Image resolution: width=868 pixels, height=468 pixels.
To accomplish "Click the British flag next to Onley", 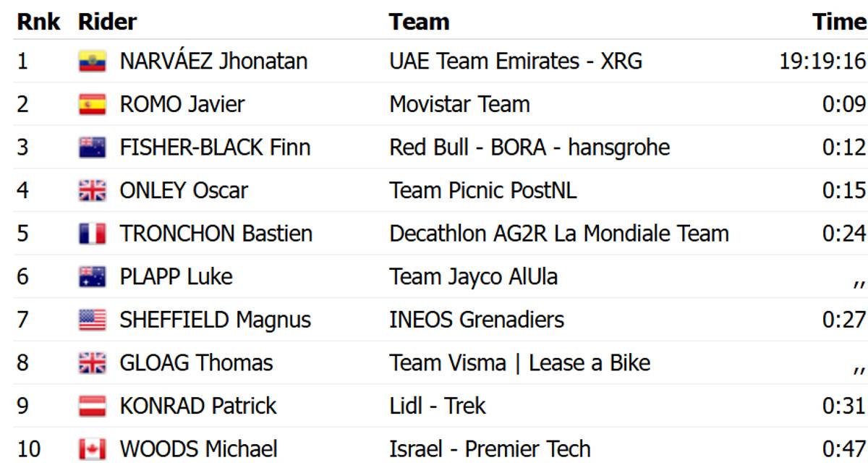I will (x=92, y=190).
